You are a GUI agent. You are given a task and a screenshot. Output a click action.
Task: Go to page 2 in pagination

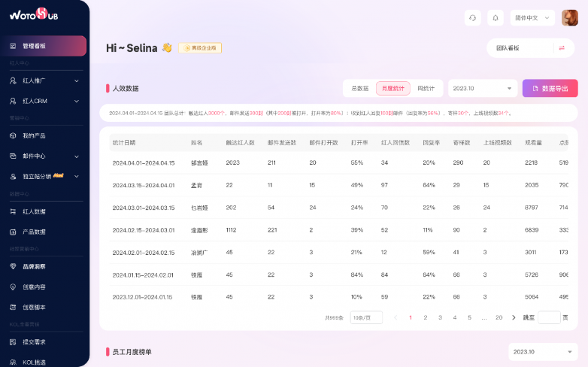tap(426, 317)
